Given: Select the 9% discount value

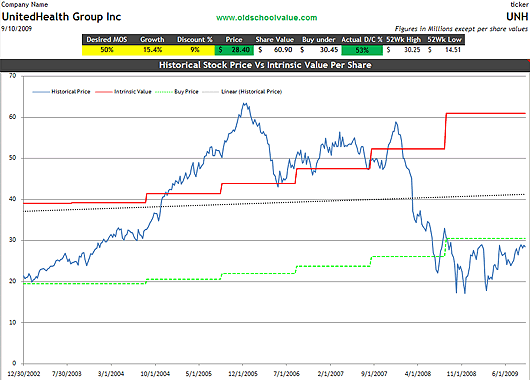Looking at the screenshot, I should pos(195,50).
